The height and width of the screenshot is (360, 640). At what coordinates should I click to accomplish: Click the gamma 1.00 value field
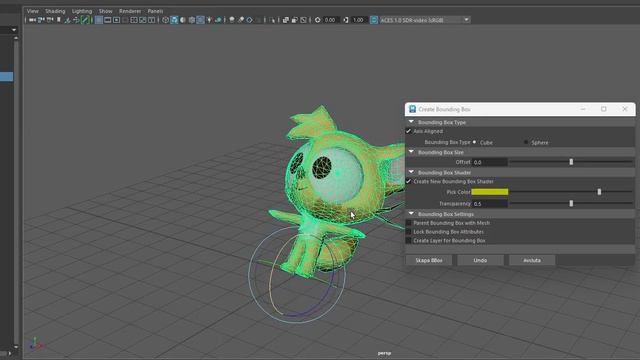(x=359, y=20)
